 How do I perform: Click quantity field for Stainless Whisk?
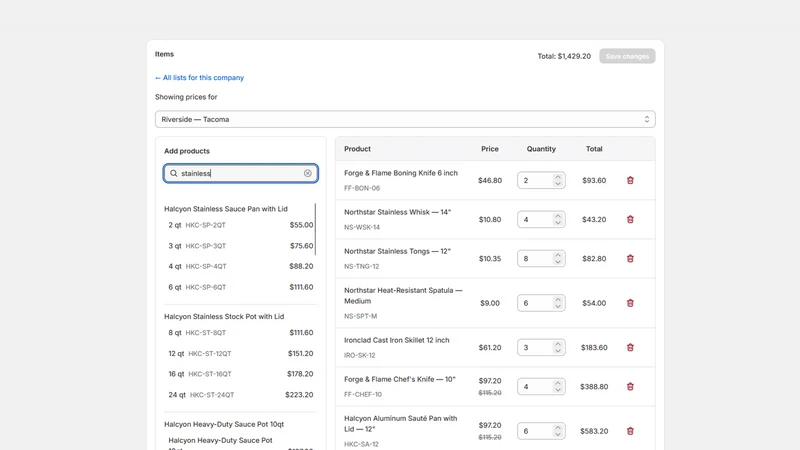click(x=541, y=219)
